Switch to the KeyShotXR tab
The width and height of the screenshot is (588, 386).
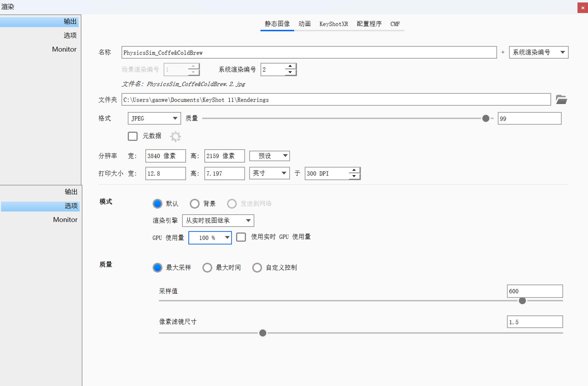click(x=334, y=24)
